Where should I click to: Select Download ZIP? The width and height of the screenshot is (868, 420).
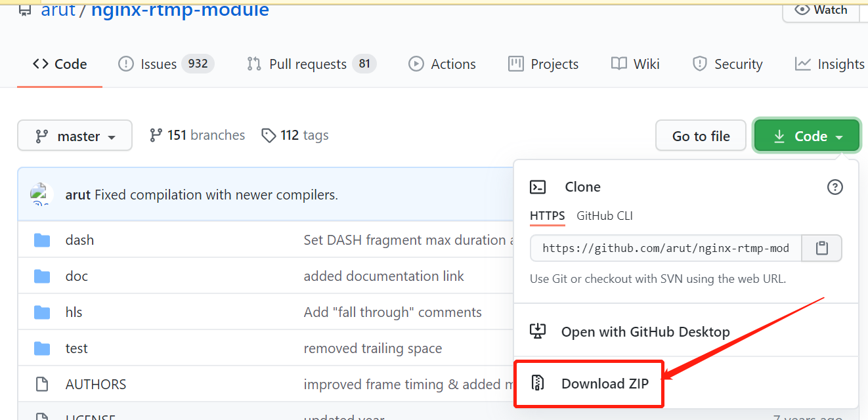(604, 383)
